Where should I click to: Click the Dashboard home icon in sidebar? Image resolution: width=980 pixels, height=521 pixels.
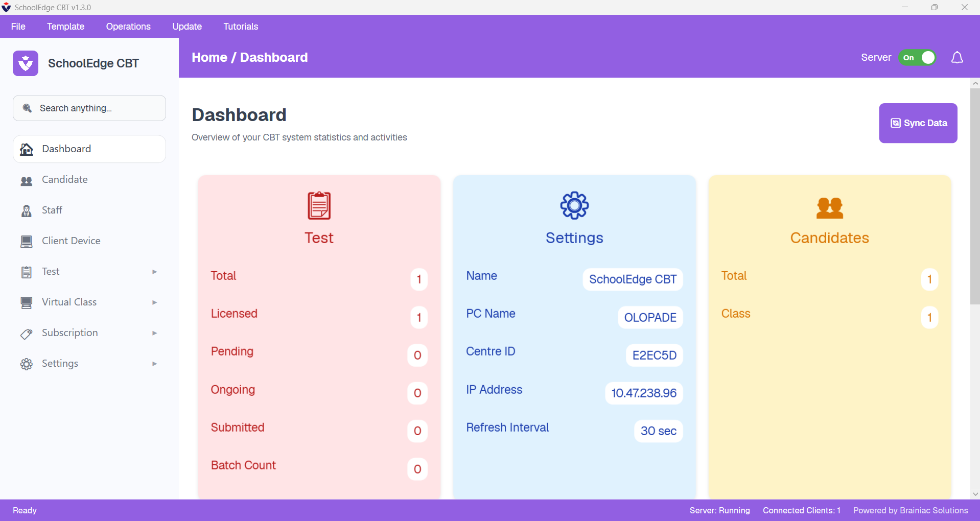[27, 149]
